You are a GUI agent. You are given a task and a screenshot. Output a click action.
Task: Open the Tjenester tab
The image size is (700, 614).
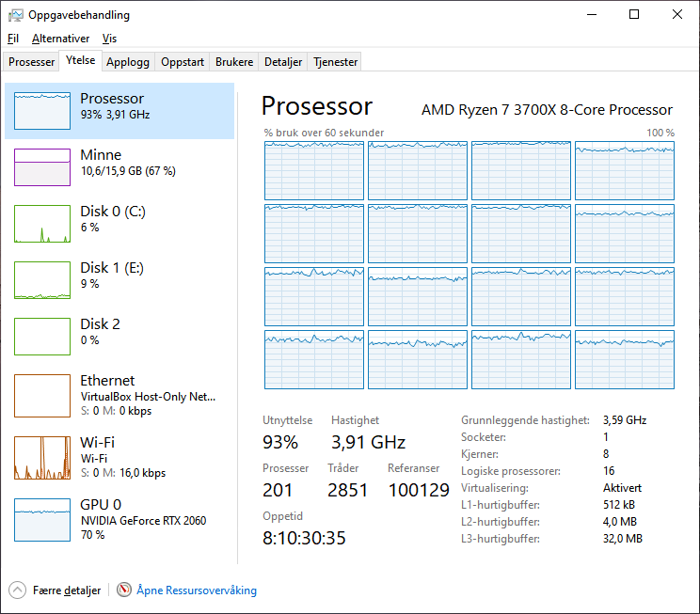tap(335, 62)
